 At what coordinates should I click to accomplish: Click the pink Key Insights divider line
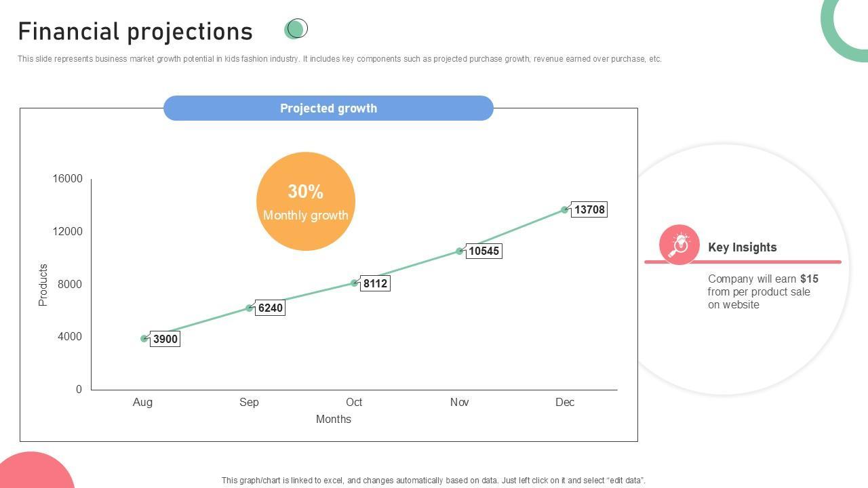click(743, 262)
